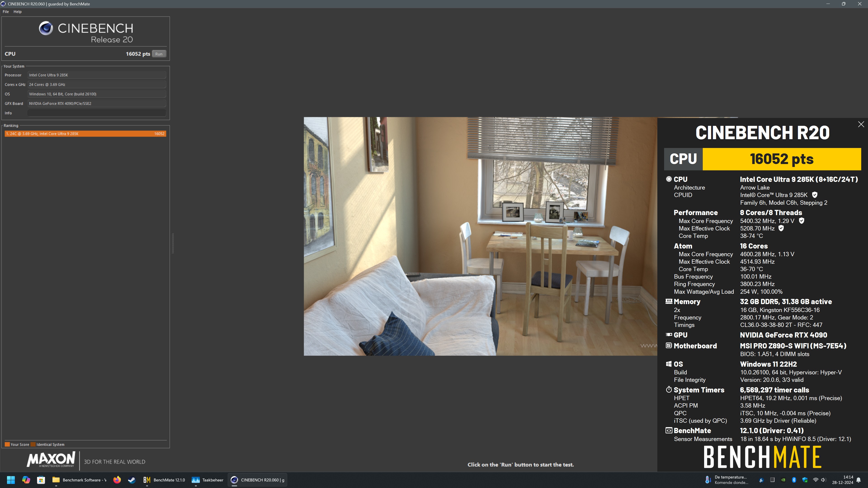
Task: Open Steam from the taskbar
Action: pyautogui.click(x=132, y=480)
